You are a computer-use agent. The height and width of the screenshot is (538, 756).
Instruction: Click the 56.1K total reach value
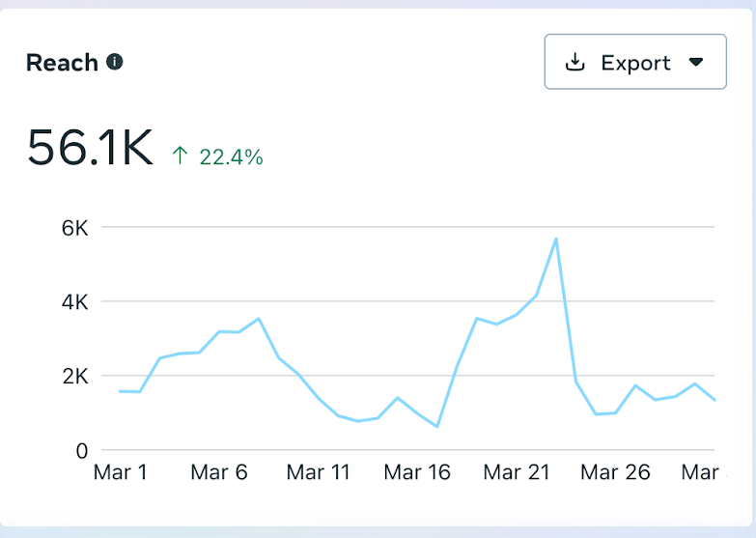tap(90, 148)
